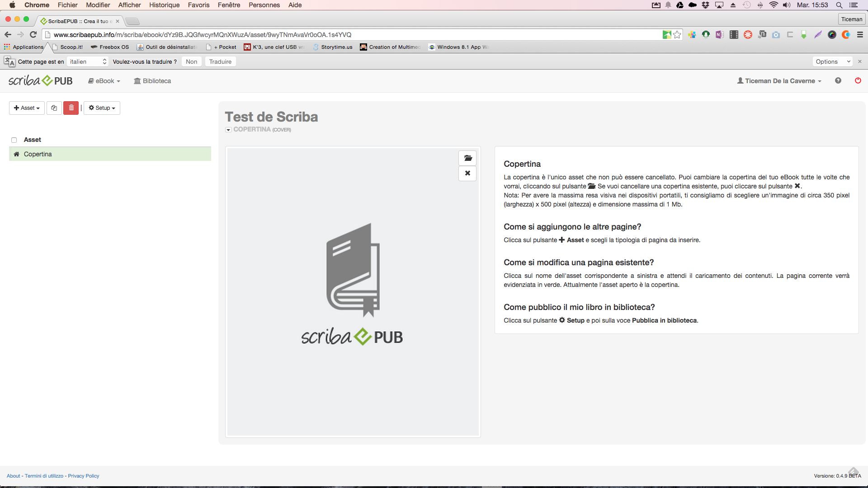Open Termini di utilizzo footer link
This screenshot has width=868, height=488.
point(44,476)
